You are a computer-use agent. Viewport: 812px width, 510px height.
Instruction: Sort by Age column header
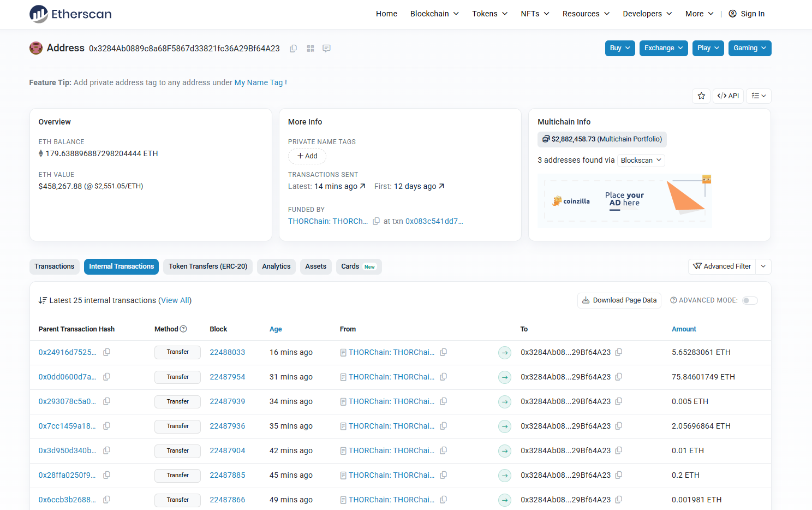click(x=276, y=329)
